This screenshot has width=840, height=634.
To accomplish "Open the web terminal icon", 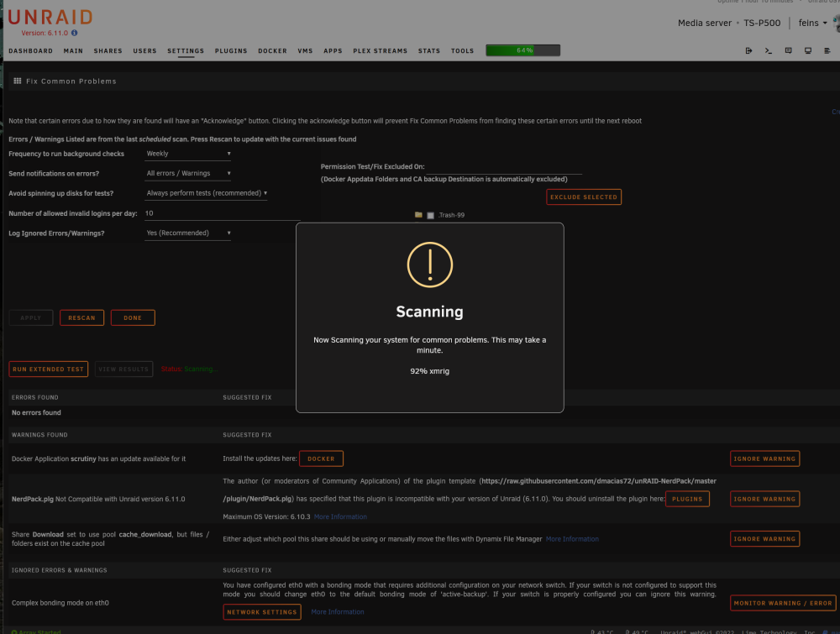I will coord(769,51).
